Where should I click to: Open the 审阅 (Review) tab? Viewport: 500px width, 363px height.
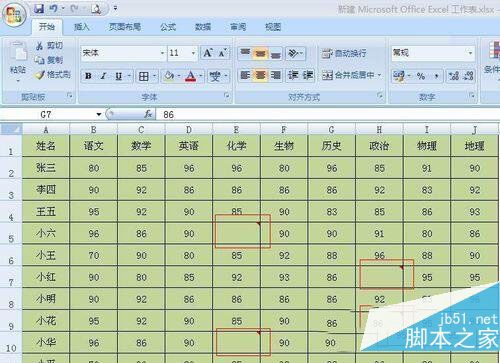pyautogui.click(x=238, y=27)
